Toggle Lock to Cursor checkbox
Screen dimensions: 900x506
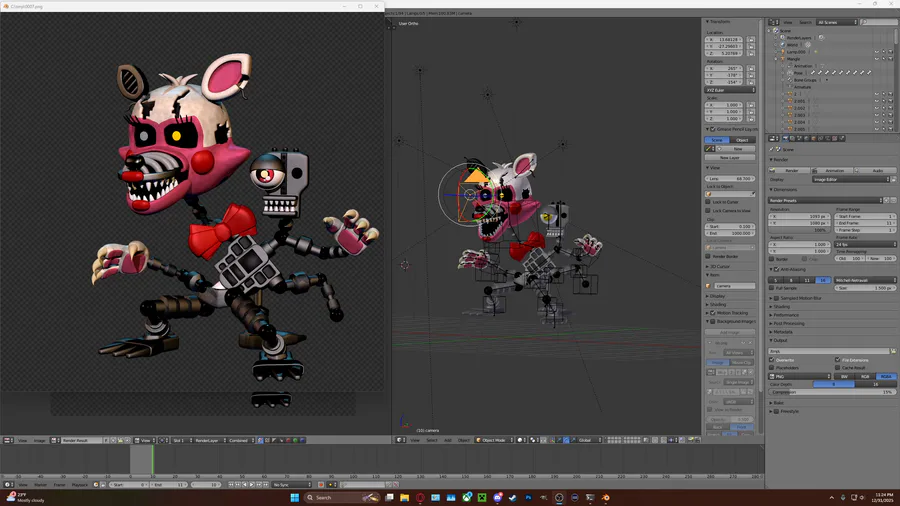pyautogui.click(x=708, y=202)
